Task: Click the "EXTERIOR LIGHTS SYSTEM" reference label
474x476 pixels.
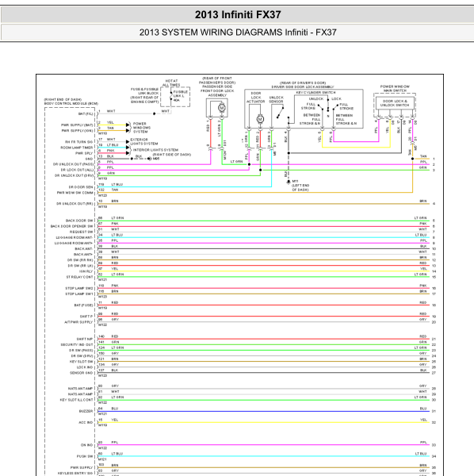Action: 144,141
